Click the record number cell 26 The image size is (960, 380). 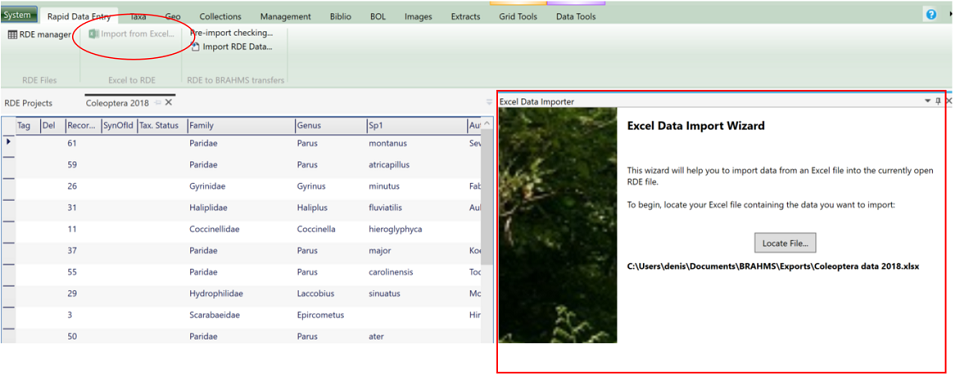click(72, 186)
